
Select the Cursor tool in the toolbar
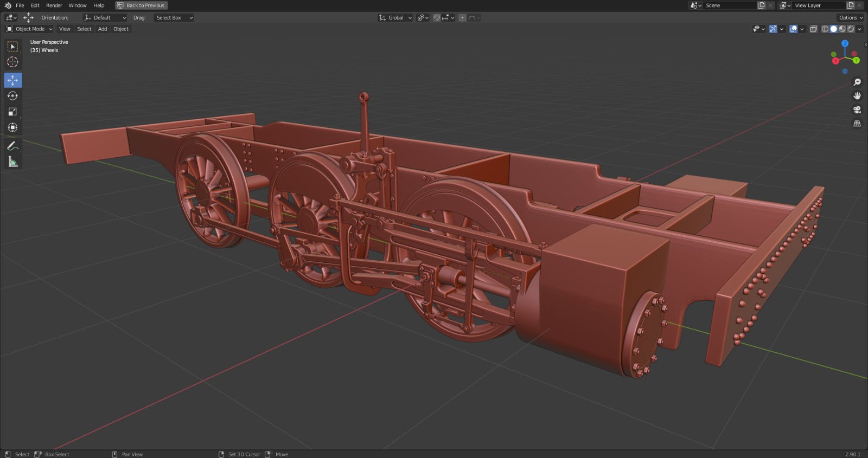[12, 62]
